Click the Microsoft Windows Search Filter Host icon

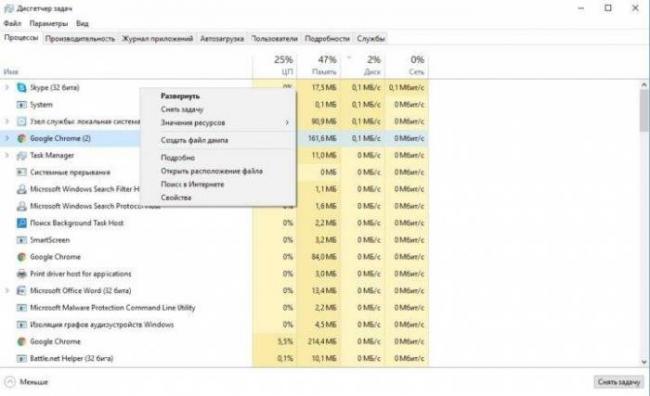(x=22, y=189)
